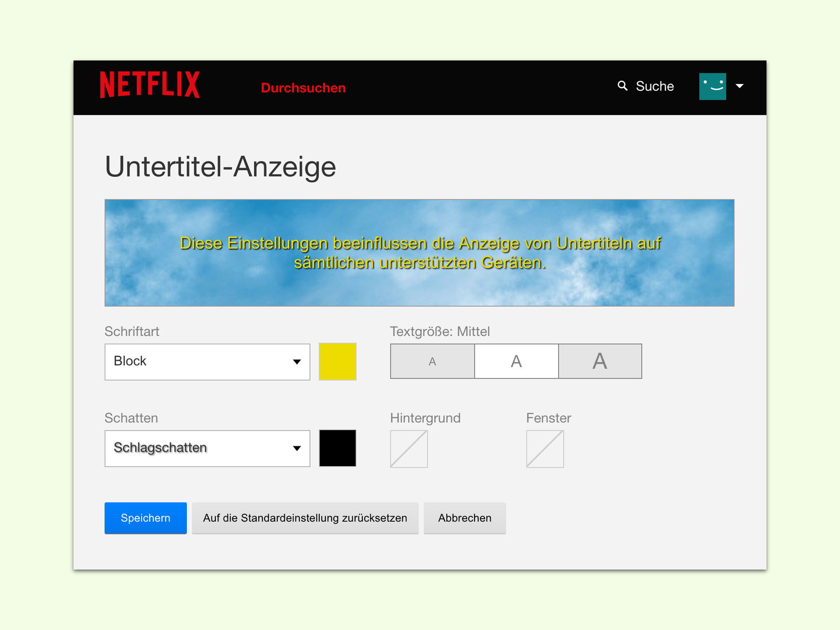The height and width of the screenshot is (630, 840).
Task: Select the medium text size A
Action: pyautogui.click(x=517, y=361)
